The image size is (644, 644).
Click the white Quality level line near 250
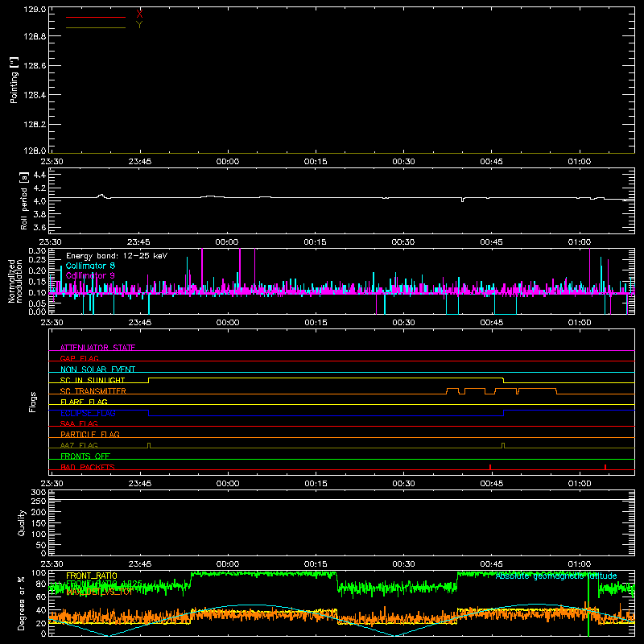click(341, 499)
